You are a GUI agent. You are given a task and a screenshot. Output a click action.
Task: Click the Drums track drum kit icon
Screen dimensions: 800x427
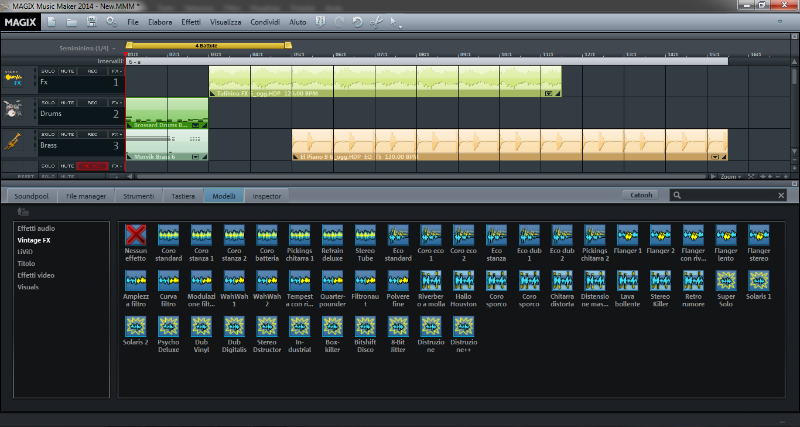[14, 111]
